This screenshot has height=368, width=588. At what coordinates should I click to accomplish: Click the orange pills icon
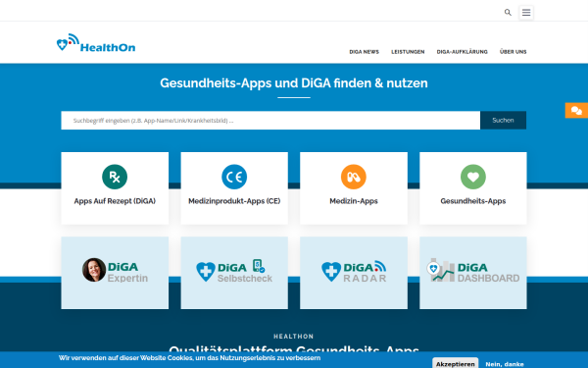[354, 177]
